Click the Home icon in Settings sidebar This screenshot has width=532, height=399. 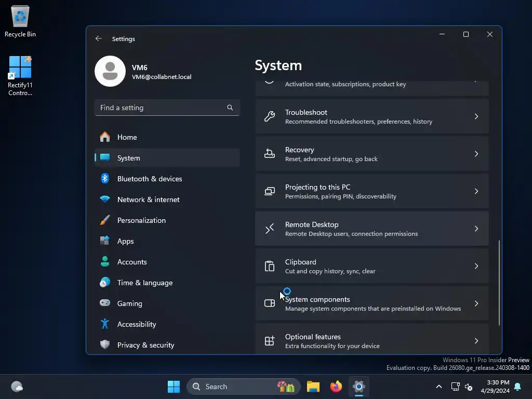coord(105,137)
